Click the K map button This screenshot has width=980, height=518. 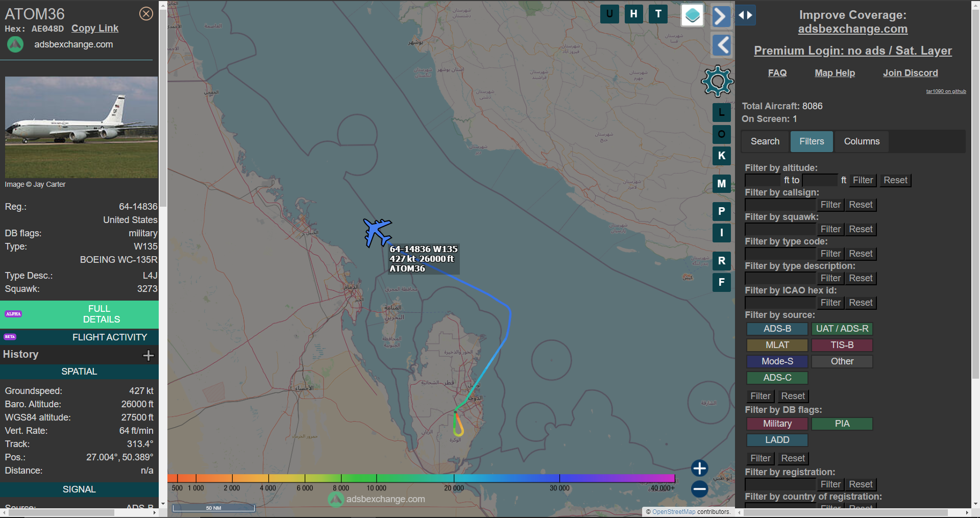(x=722, y=156)
